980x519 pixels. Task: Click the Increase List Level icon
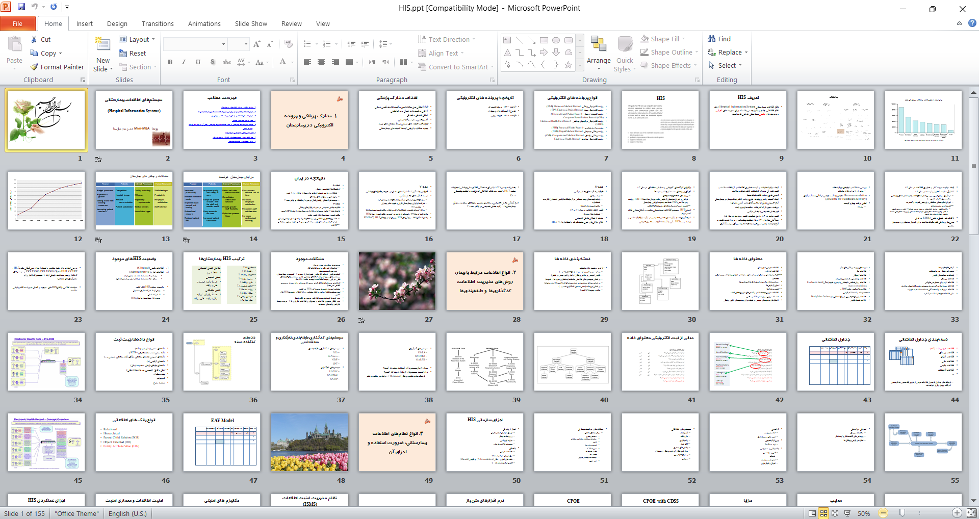tap(365, 44)
